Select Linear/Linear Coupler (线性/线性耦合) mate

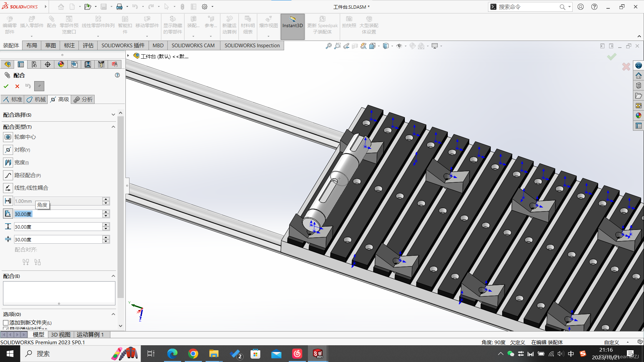click(x=8, y=188)
